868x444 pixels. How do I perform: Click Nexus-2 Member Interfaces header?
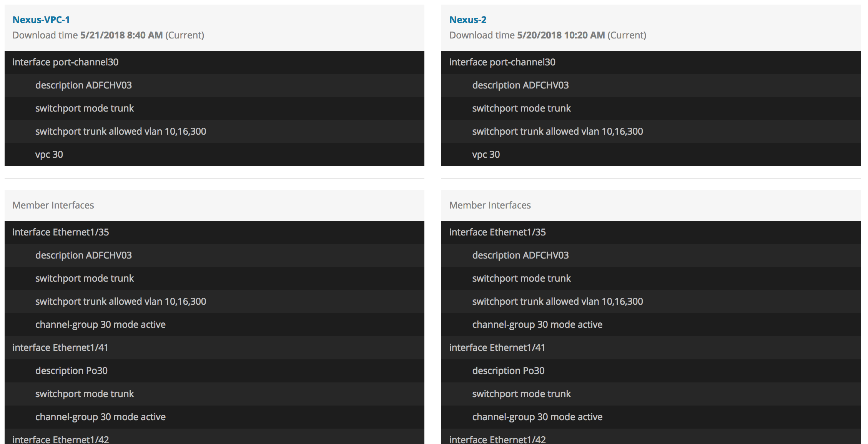490,205
